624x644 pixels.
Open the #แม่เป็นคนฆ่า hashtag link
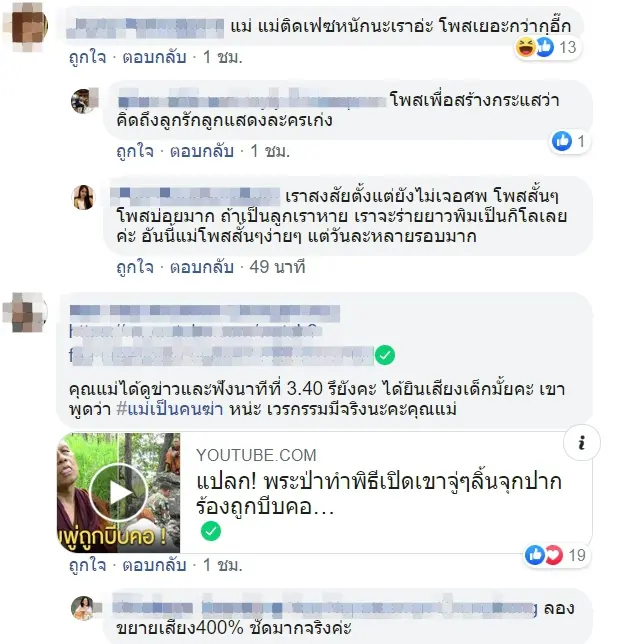[x=170, y=409]
